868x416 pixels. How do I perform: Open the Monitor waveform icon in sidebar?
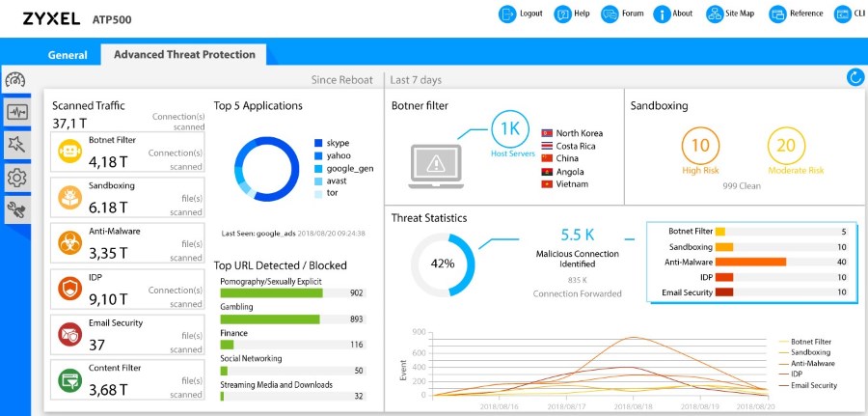[x=16, y=112]
